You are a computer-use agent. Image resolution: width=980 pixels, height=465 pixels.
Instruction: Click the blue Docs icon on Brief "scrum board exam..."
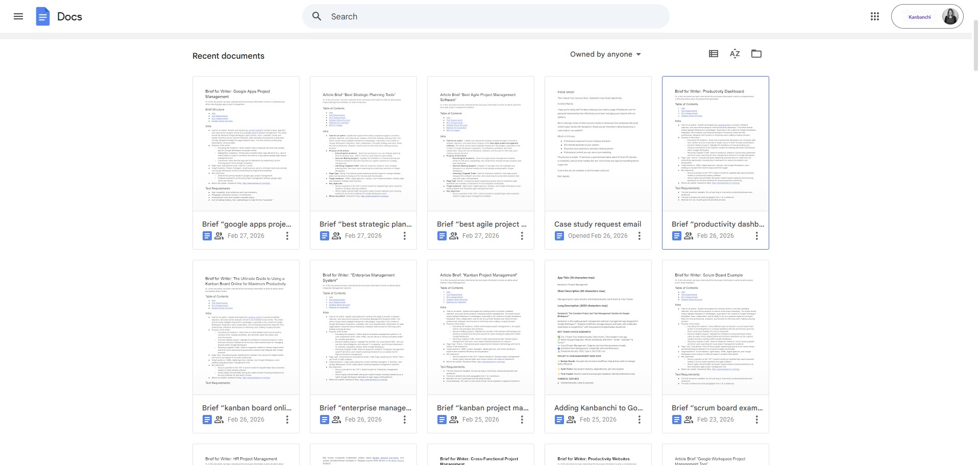pyautogui.click(x=677, y=419)
